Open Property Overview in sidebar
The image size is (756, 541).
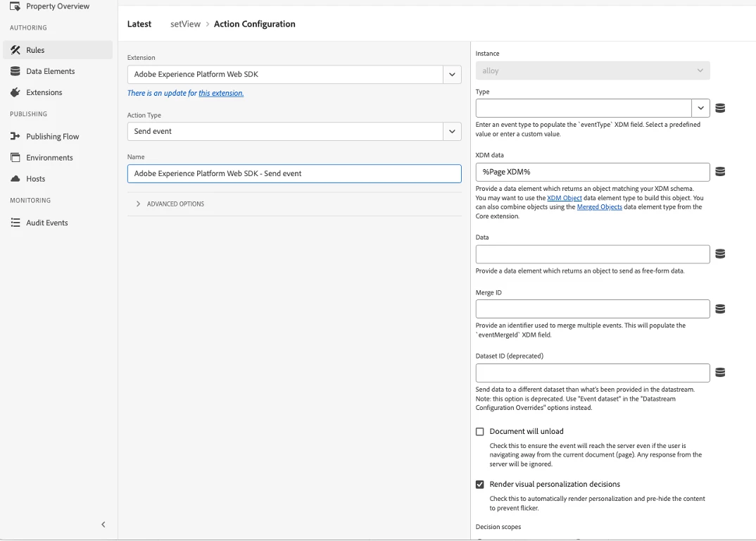pyautogui.click(x=58, y=6)
